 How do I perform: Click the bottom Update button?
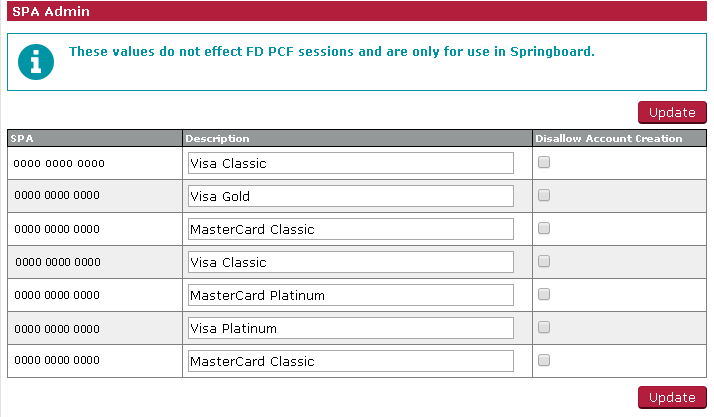pyautogui.click(x=672, y=397)
